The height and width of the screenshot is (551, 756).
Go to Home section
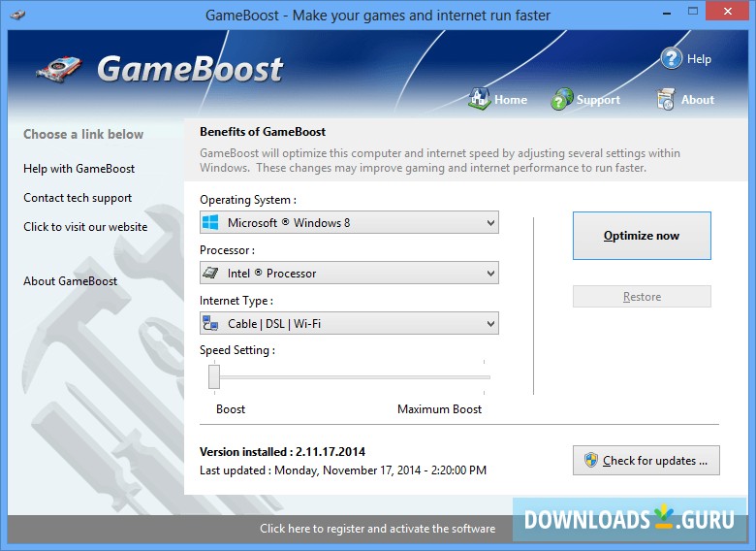511,99
